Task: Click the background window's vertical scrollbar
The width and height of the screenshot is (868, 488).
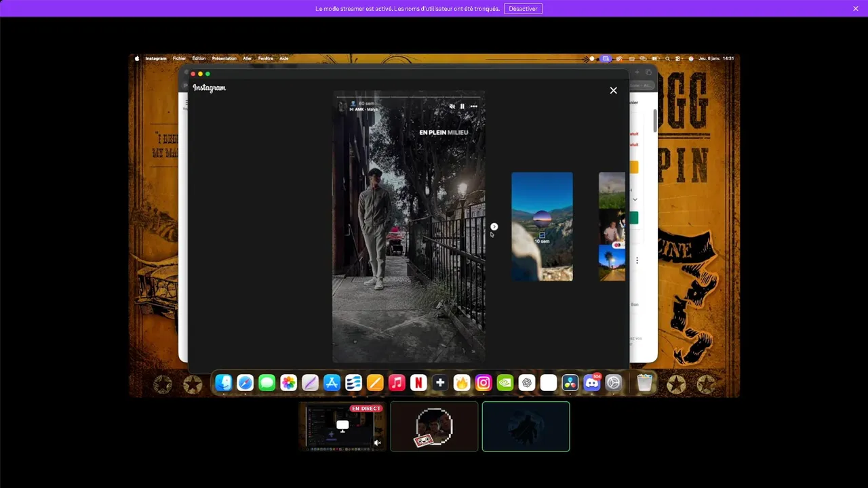Action: (x=654, y=121)
